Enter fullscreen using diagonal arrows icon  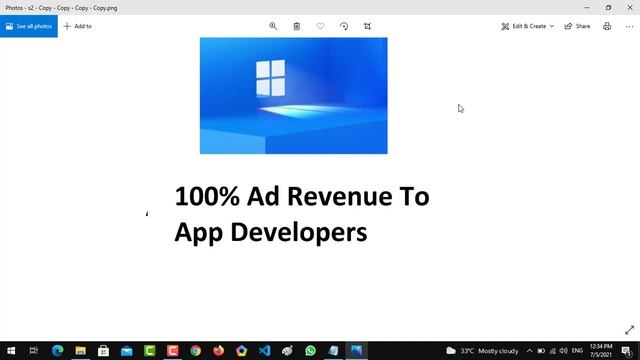629,330
